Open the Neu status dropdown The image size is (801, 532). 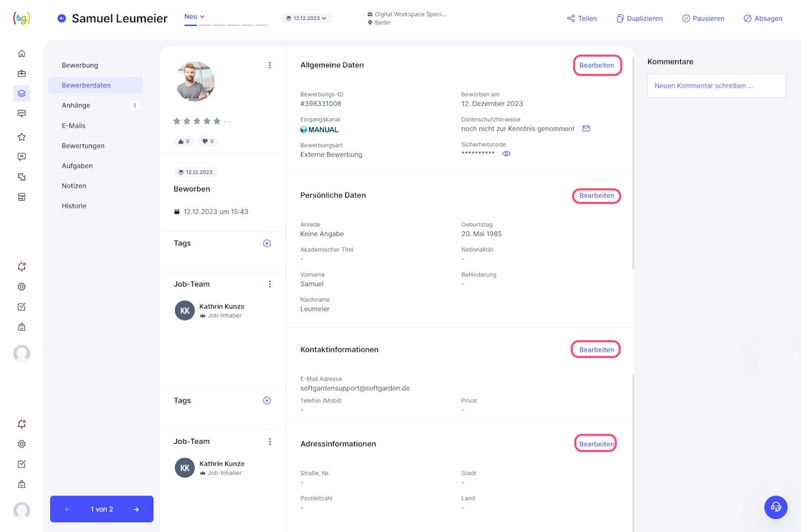(195, 17)
